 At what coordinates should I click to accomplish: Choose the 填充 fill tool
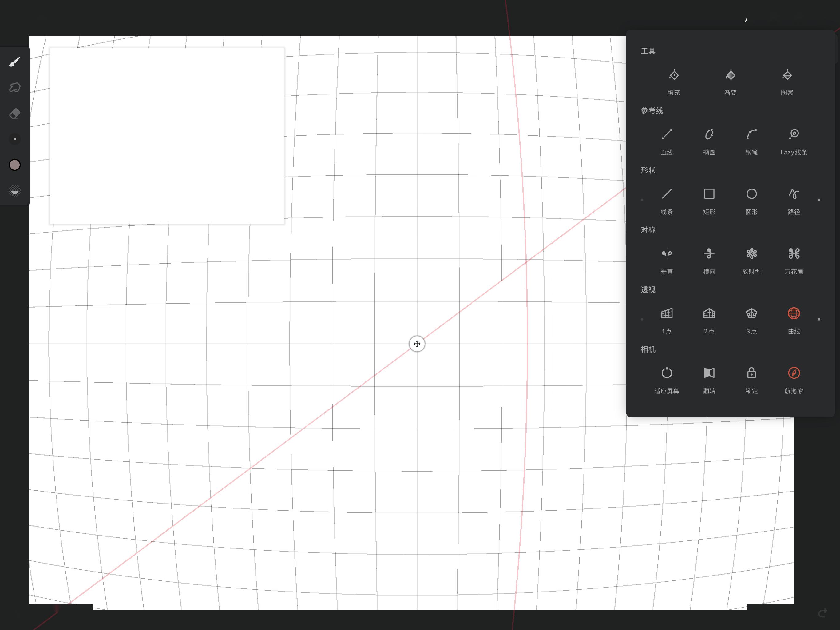pyautogui.click(x=674, y=82)
